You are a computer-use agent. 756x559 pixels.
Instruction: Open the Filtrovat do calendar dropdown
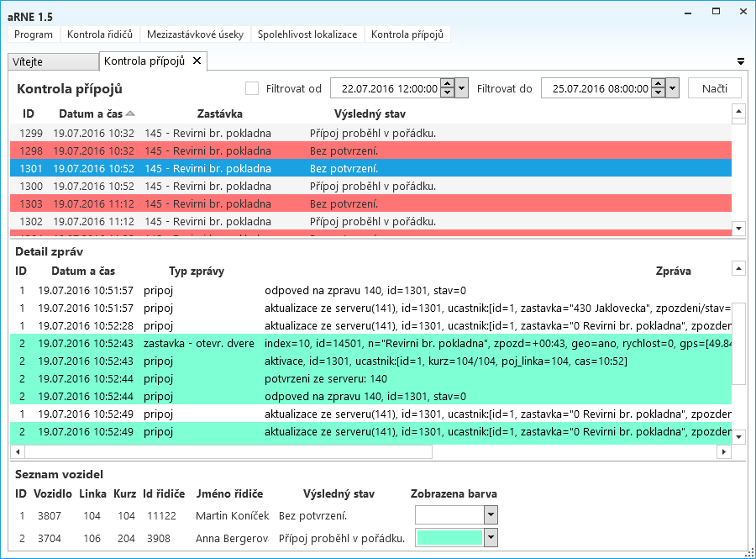pos(672,88)
